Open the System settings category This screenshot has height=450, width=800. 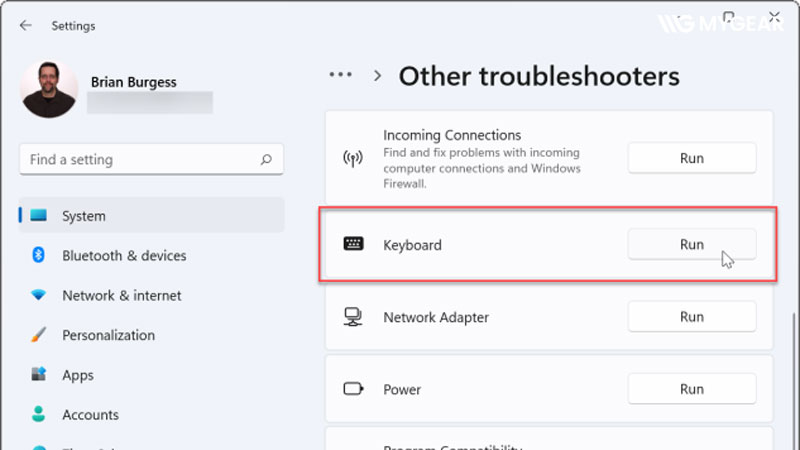click(83, 216)
